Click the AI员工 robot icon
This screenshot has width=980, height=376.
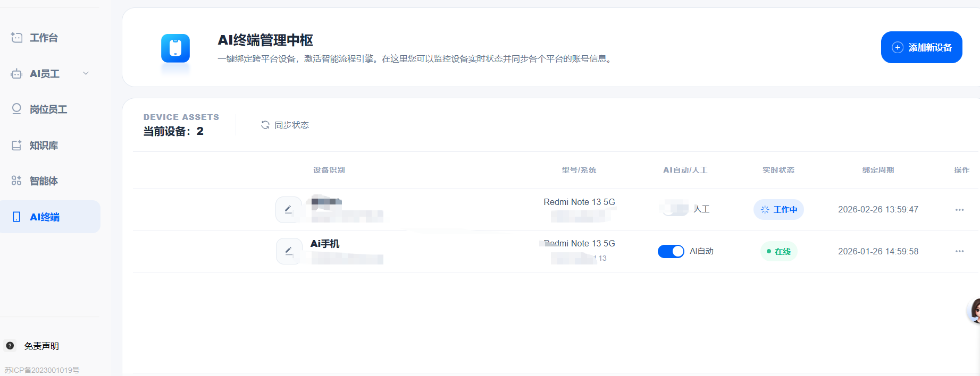click(16, 74)
